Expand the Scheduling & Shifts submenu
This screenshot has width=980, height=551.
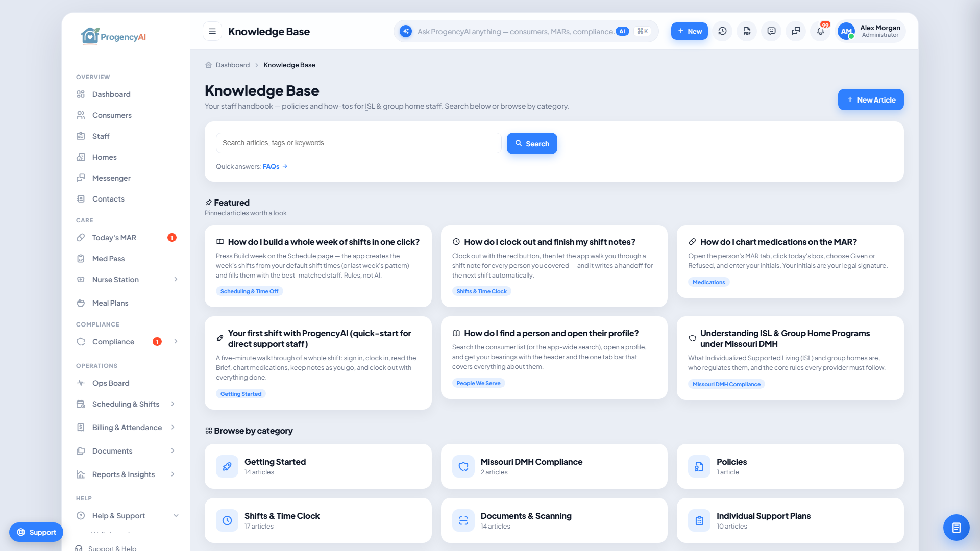tap(173, 404)
